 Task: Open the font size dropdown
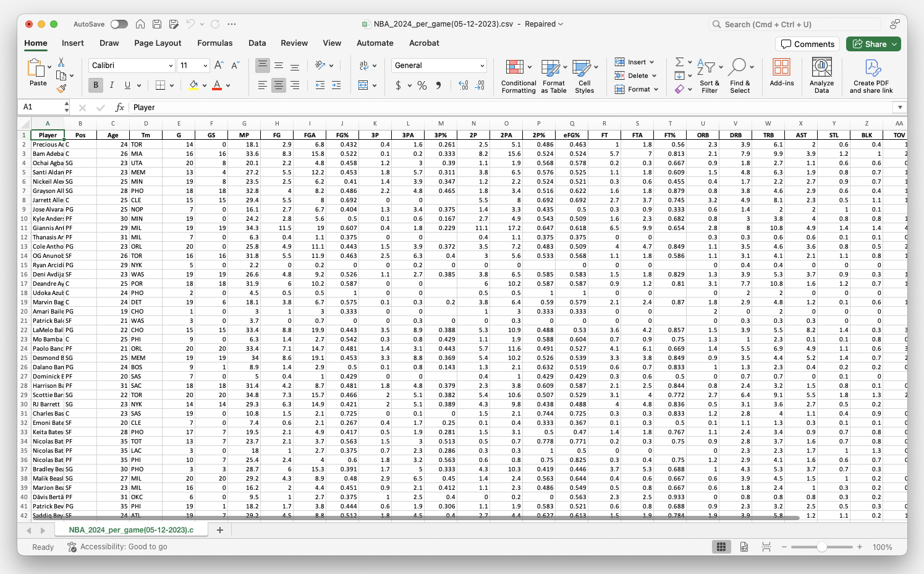point(204,65)
